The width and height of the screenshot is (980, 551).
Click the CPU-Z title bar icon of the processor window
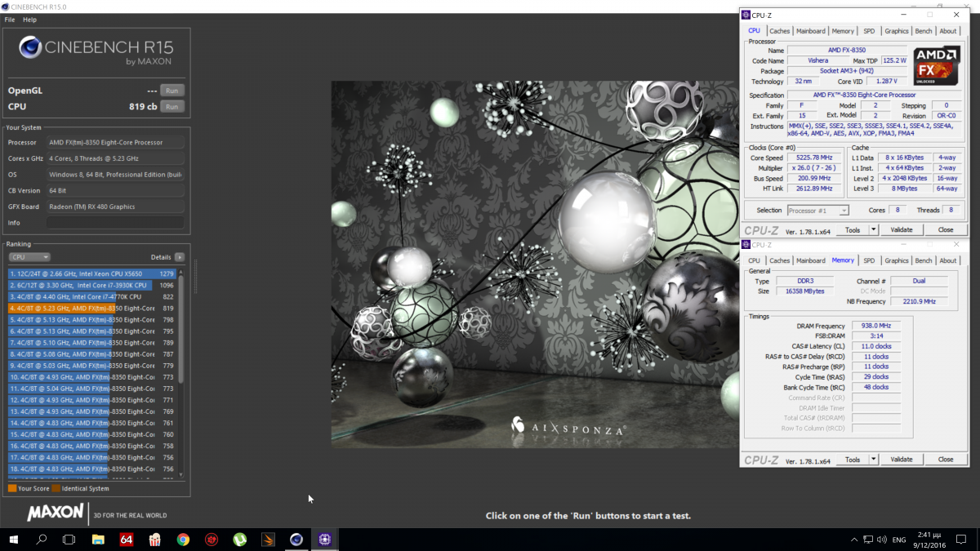(745, 15)
